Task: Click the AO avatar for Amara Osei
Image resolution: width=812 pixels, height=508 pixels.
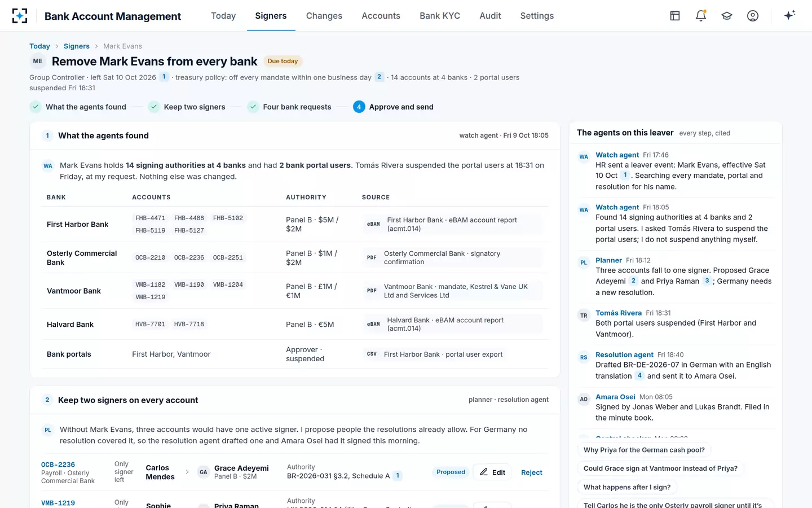Action: [584, 400]
